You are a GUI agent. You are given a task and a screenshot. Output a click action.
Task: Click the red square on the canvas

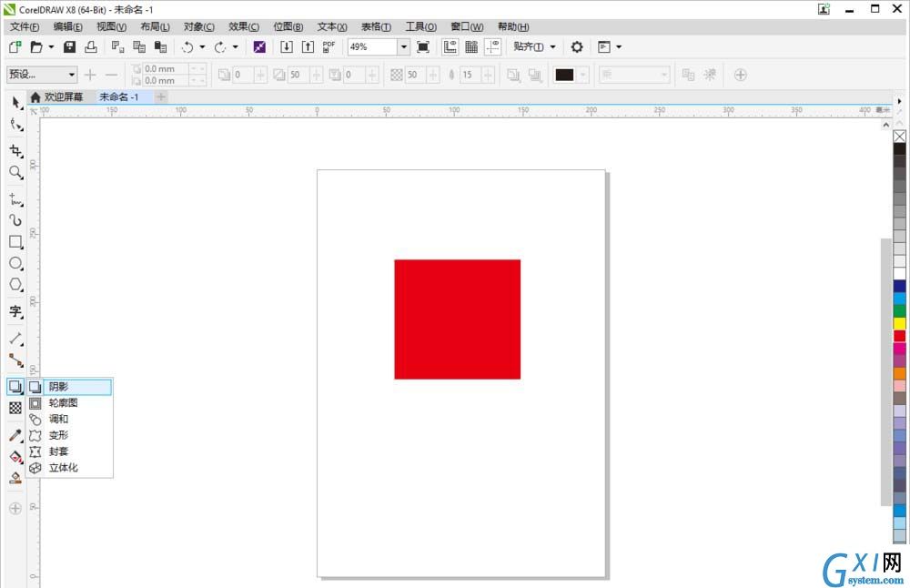click(458, 319)
